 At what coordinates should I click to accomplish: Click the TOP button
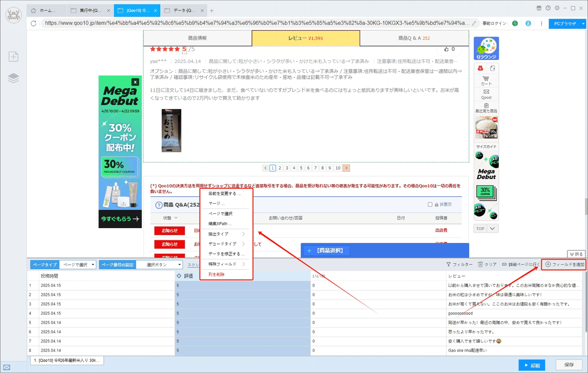pos(481,229)
